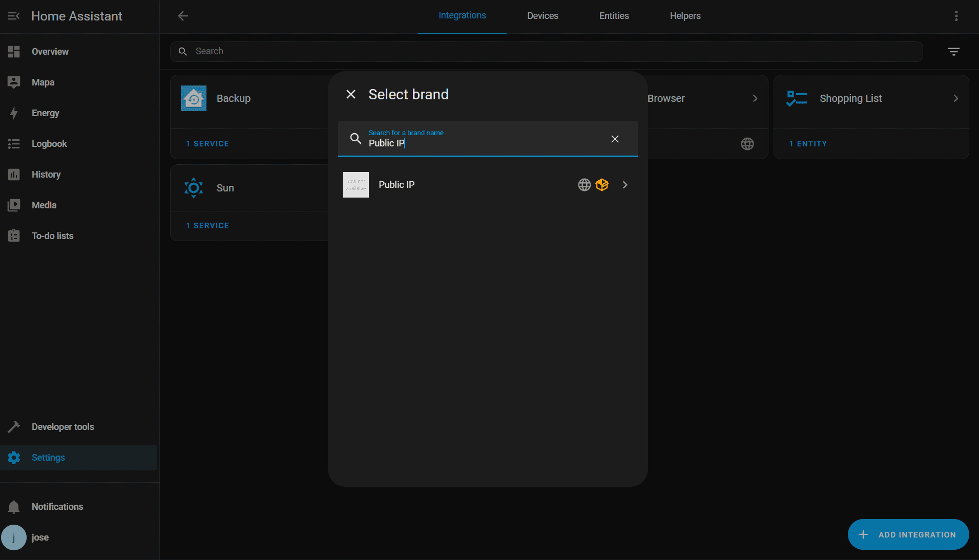Close the Select brand dialog

351,94
